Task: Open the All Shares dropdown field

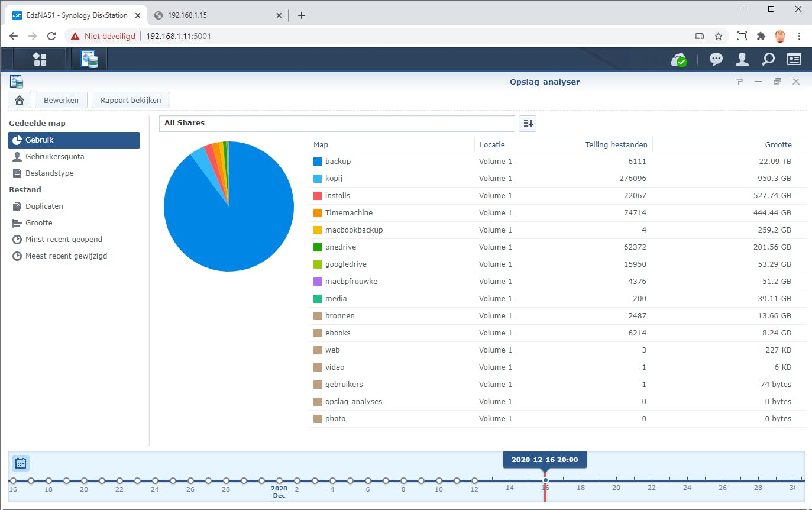Action: [x=337, y=123]
